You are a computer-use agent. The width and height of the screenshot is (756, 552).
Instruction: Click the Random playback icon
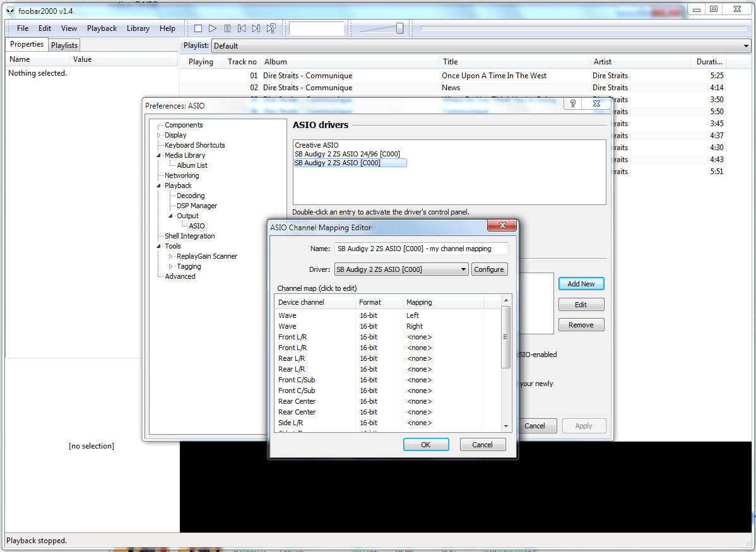pos(271,28)
